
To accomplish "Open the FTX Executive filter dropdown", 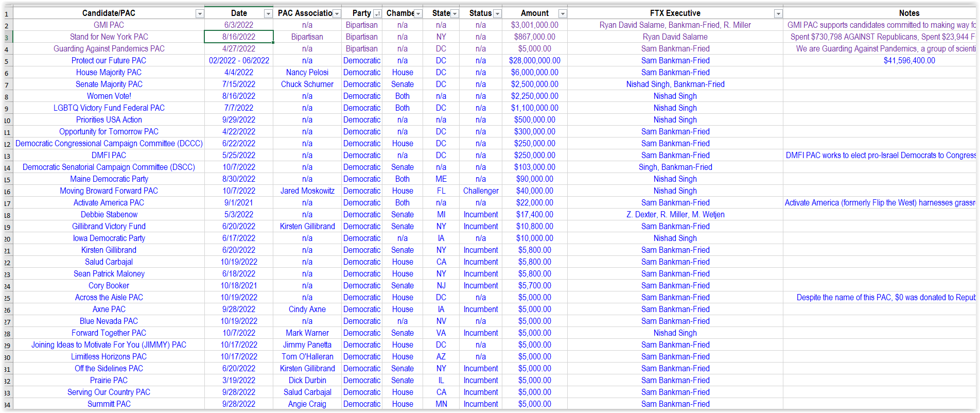I will point(778,14).
